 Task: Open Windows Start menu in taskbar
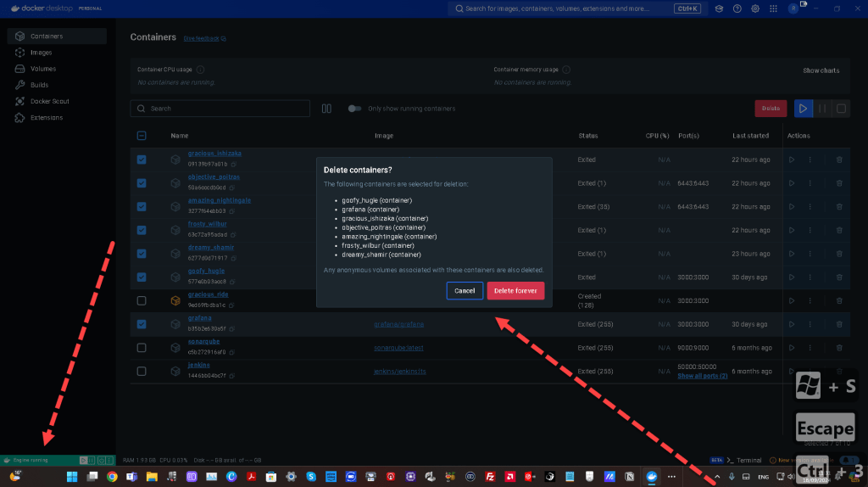click(x=72, y=477)
